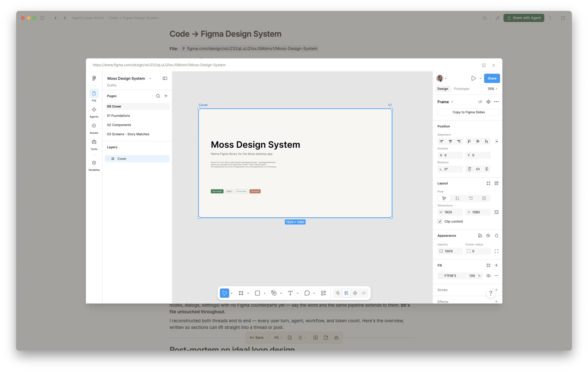This screenshot has height=372, width=588.
Task: Align top in Alignment controls
Action: 469,141
